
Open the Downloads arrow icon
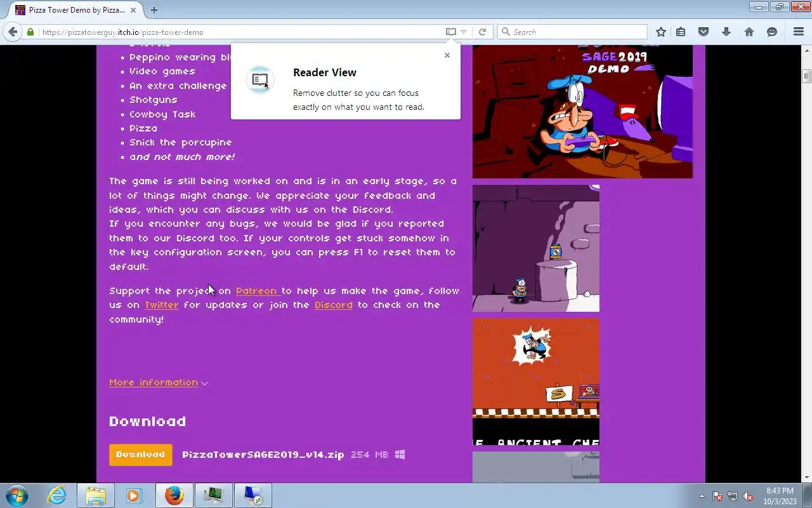(x=726, y=32)
